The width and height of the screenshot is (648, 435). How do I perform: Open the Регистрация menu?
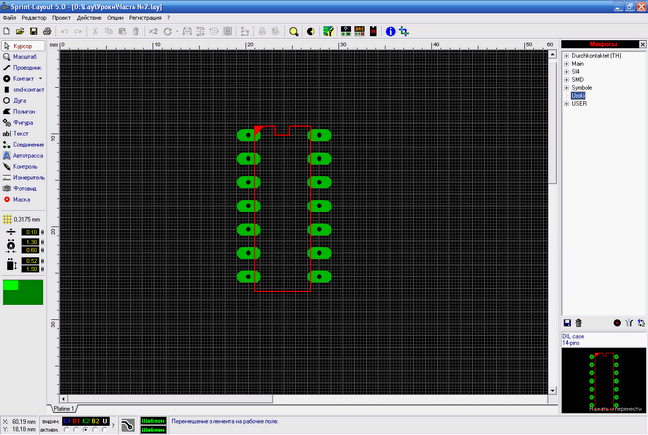pyautogui.click(x=145, y=18)
